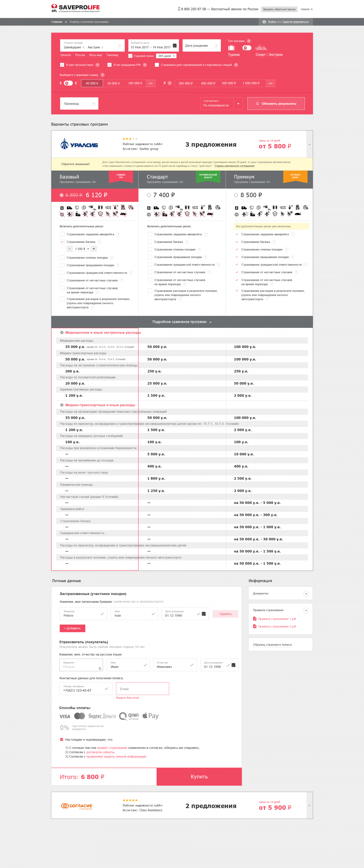Open calendar icon for buyer birth date
The height and width of the screenshot is (868, 364).
click(x=233, y=665)
